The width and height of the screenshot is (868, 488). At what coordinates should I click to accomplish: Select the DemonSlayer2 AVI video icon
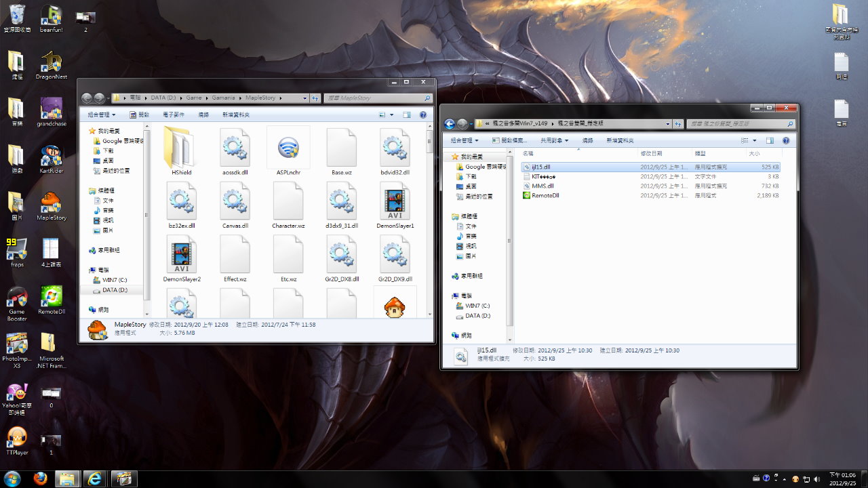[x=182, y=258]
